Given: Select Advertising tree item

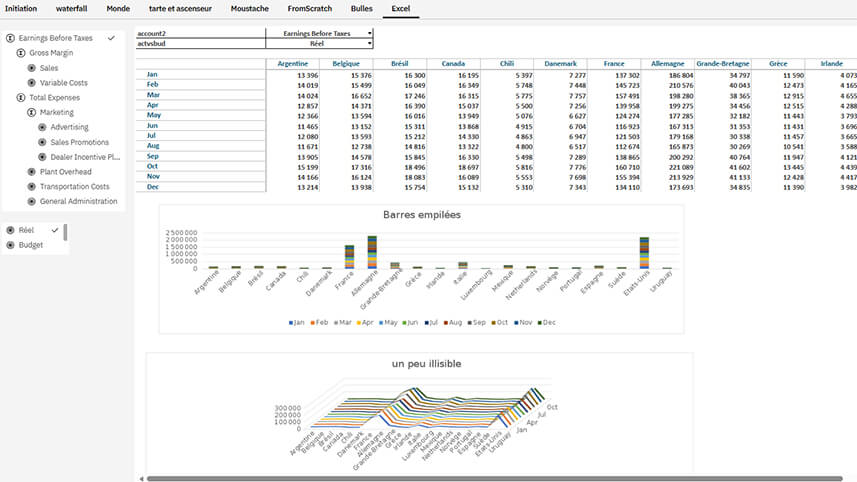Looking at the screenshot, I should click(x=69, y=127).
